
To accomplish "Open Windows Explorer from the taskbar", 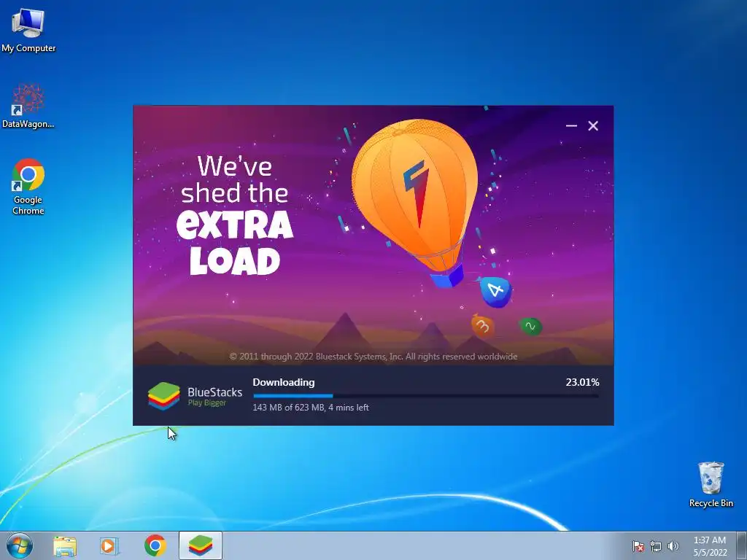I will (65, 546).
